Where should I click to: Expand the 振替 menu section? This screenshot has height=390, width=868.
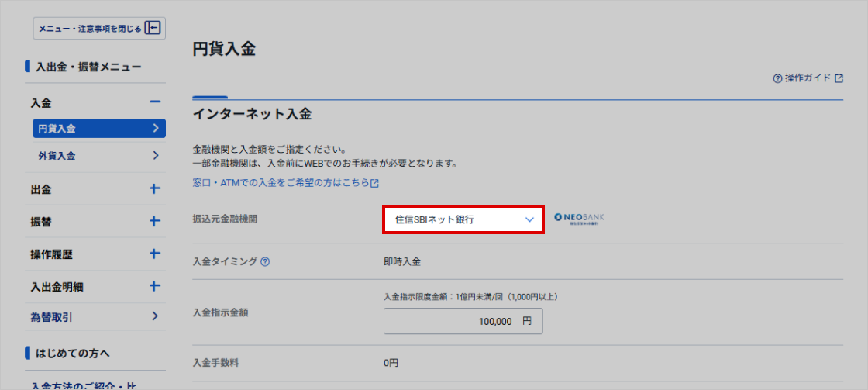(x=154, y=222)
